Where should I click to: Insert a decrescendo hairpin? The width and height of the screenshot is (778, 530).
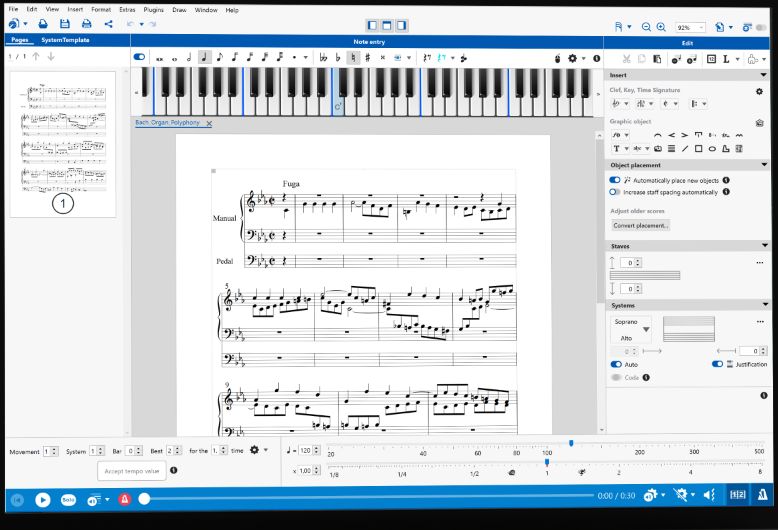[x=684, y=135]
